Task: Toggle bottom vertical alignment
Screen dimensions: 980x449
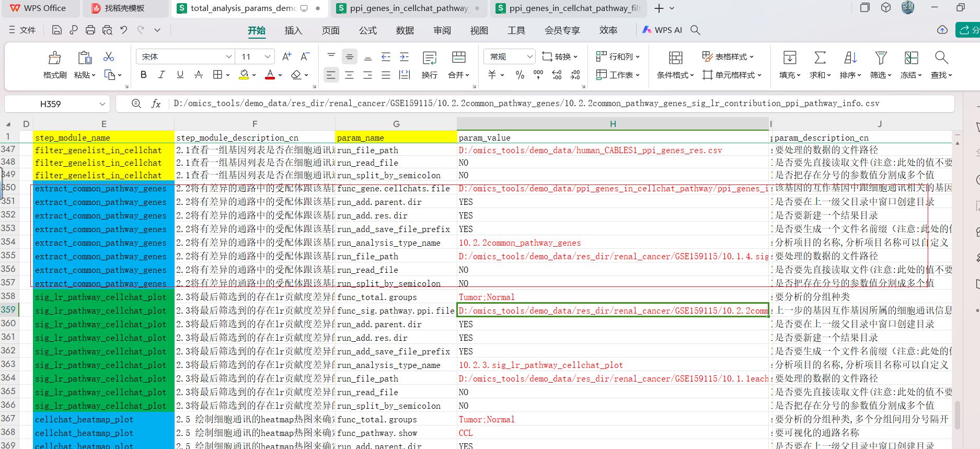Action: pos(367,56)
